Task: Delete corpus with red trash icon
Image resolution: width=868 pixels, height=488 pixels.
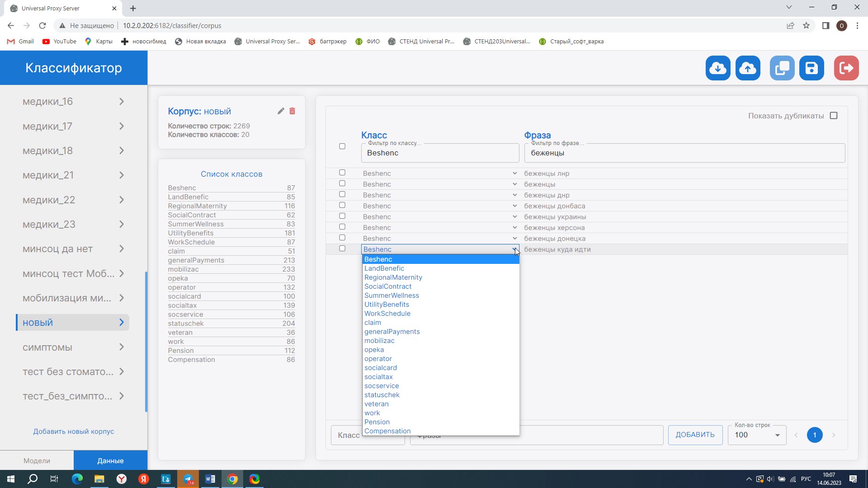Action: (292, 111)
